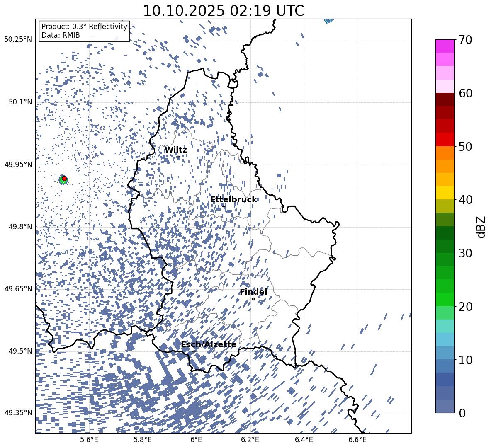Click the red radar site marker

tap(64, 179)
